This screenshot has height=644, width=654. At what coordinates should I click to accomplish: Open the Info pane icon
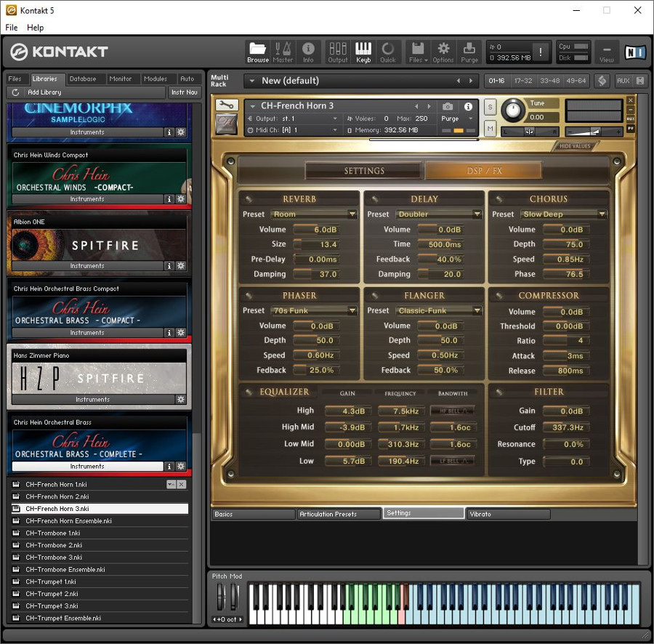[x=308, y=52]
